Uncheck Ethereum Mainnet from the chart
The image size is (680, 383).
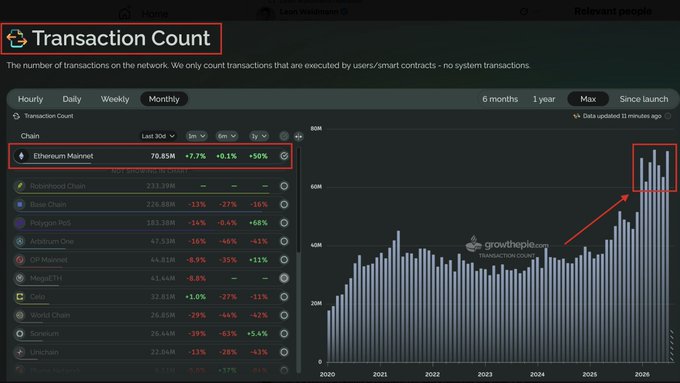coord(284,156)
